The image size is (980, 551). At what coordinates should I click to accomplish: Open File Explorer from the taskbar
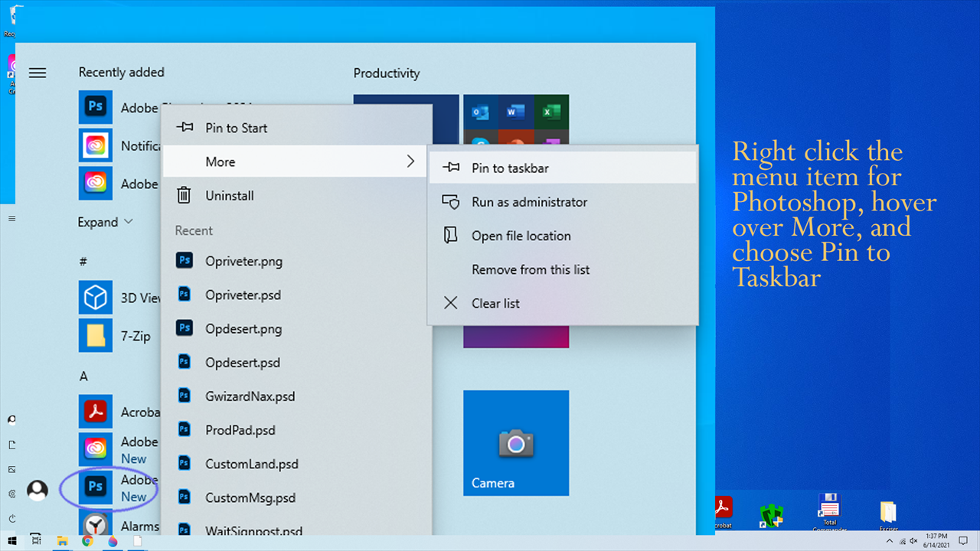pyautogui.click(x=62, y=541)
